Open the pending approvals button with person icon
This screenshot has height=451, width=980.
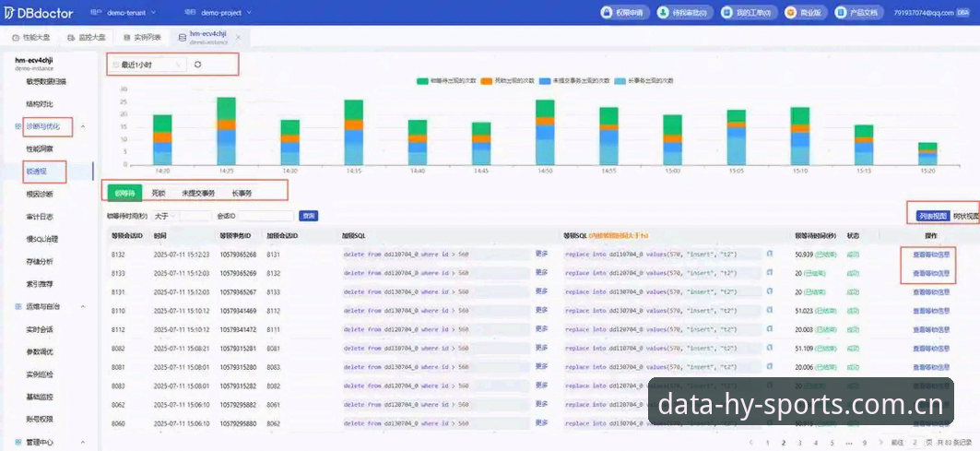click(x=684, y=13)
